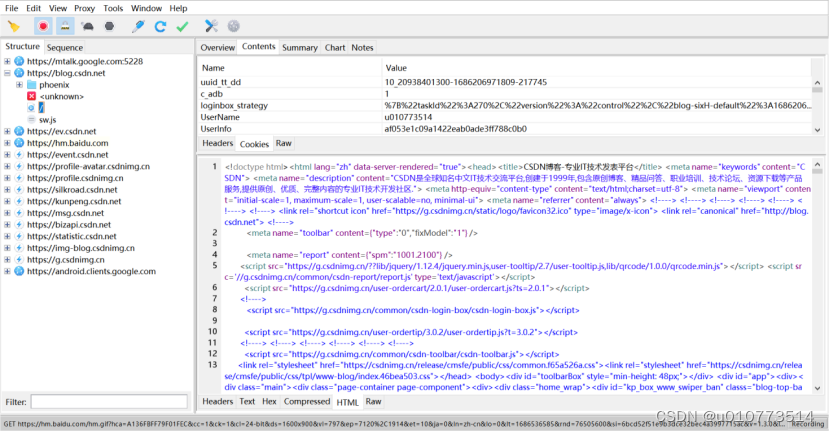Image resolution: width=830 pixels, height=432 pixels.
Task: Select the lightning icon for event.csdn.net
Action: click(19, 155)
